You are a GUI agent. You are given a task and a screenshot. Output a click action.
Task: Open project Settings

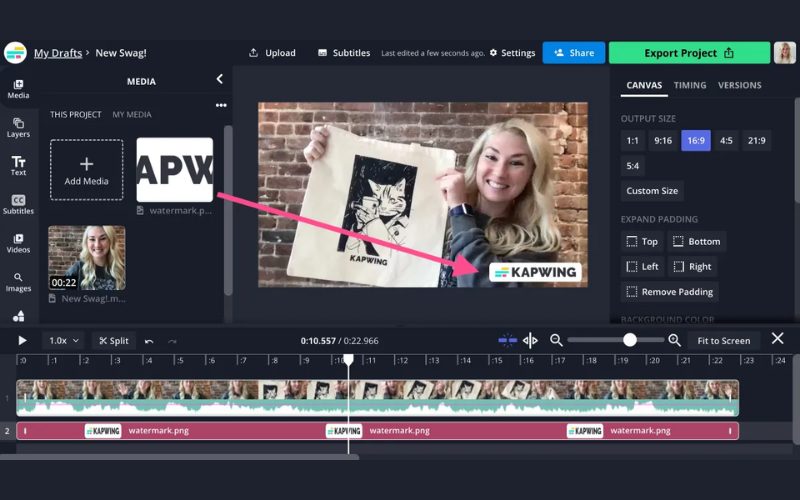(x=512, y=53)
